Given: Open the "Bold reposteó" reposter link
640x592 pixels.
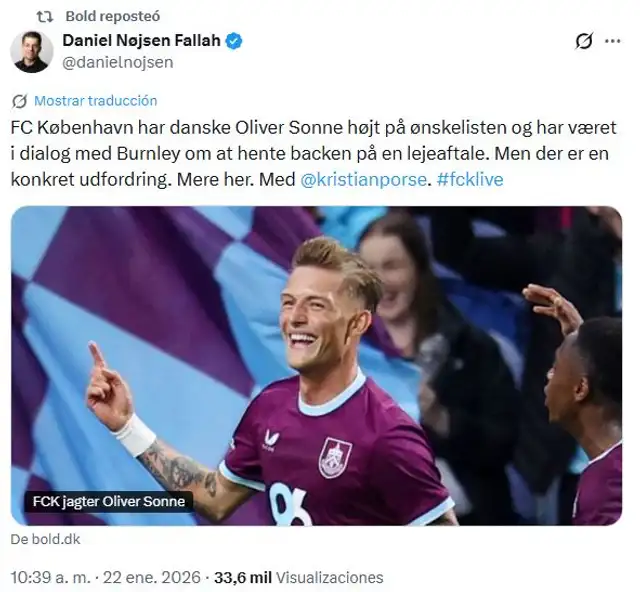Looking at the screenshot, I should click(111, 17).
